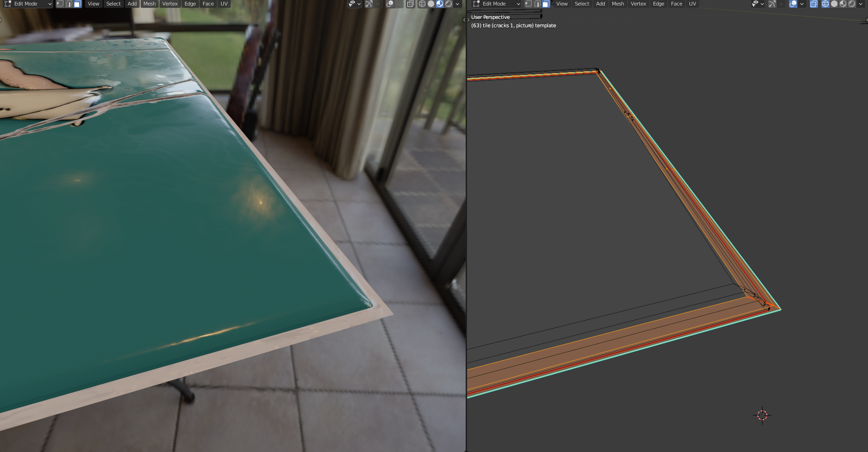
Task: Open UV menu in left viewport
Action: coord(224,4)
